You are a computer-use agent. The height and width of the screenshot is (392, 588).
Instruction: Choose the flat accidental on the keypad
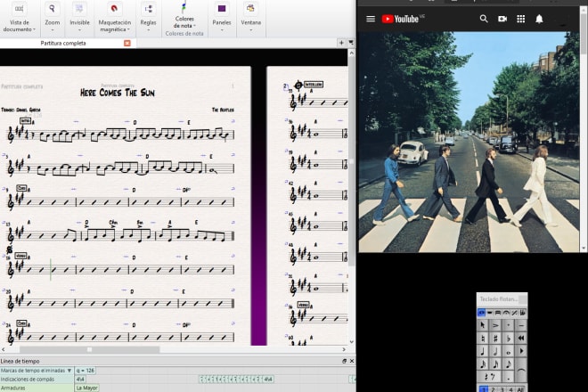pyautogui.click(x=509, y=339)
